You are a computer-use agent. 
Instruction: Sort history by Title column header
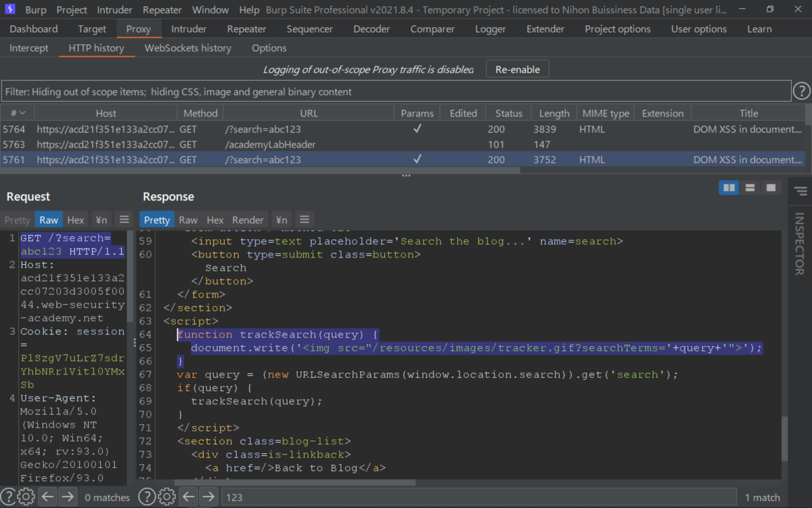(x=748, y=113)
